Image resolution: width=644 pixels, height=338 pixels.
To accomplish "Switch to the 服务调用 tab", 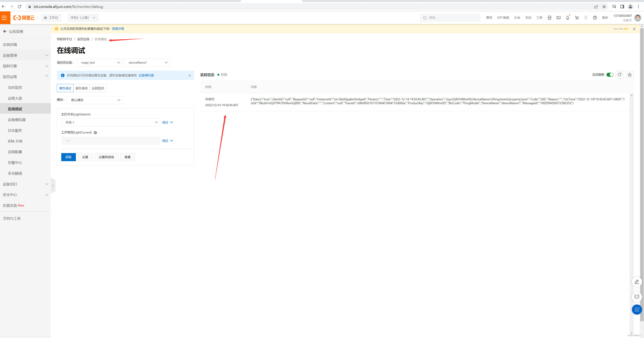I will point(81,88).
